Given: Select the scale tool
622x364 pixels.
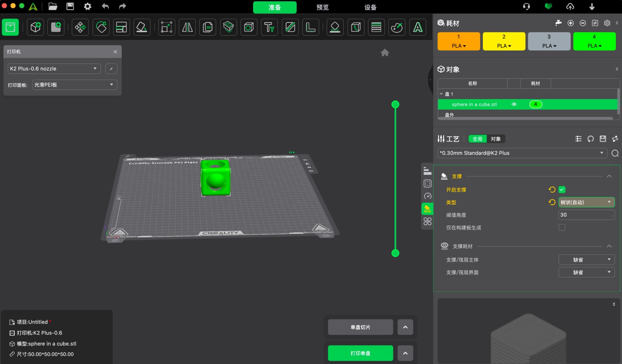Looking at the screenshot, I should pyautogui.click(x=167, y=27).
